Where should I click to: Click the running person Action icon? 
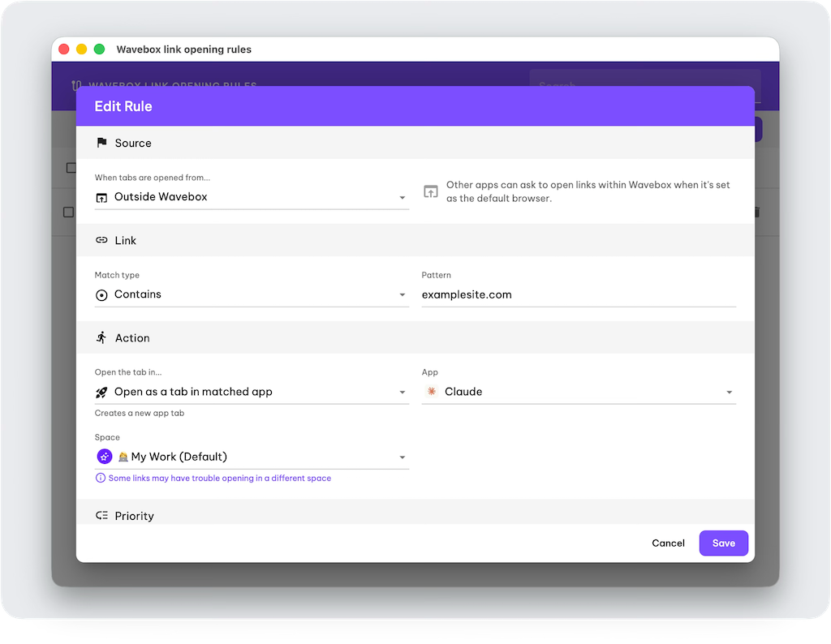(101, 337)
